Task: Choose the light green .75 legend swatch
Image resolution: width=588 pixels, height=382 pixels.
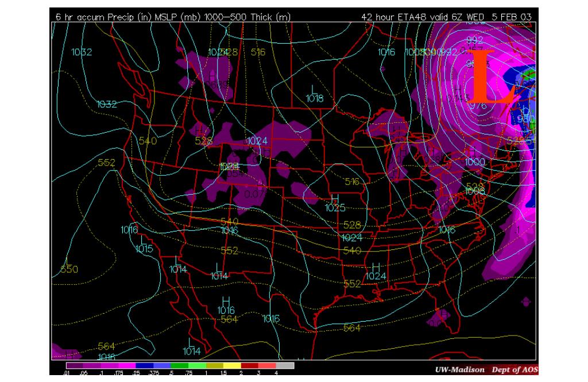Action: pyautogui.click(x=197, y=365)
